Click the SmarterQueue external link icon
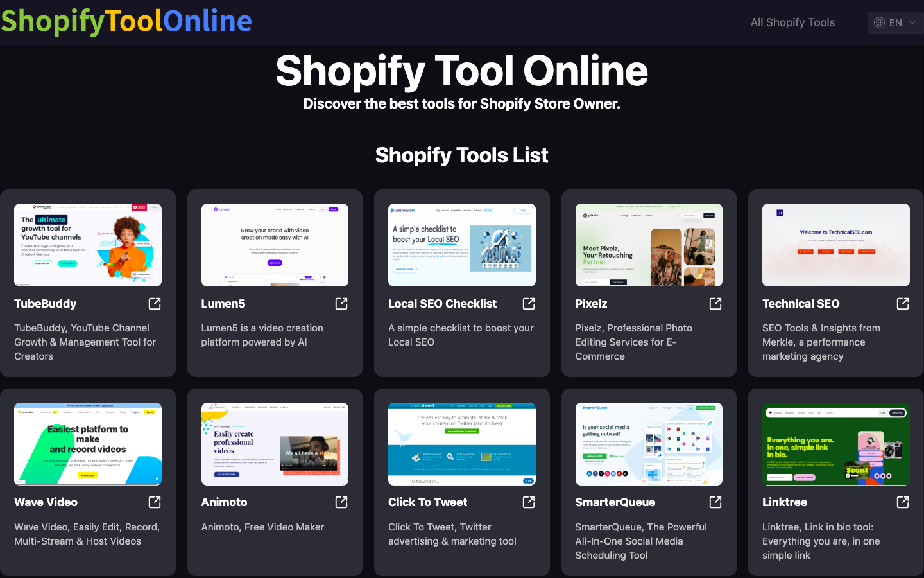 coord(715,502)
